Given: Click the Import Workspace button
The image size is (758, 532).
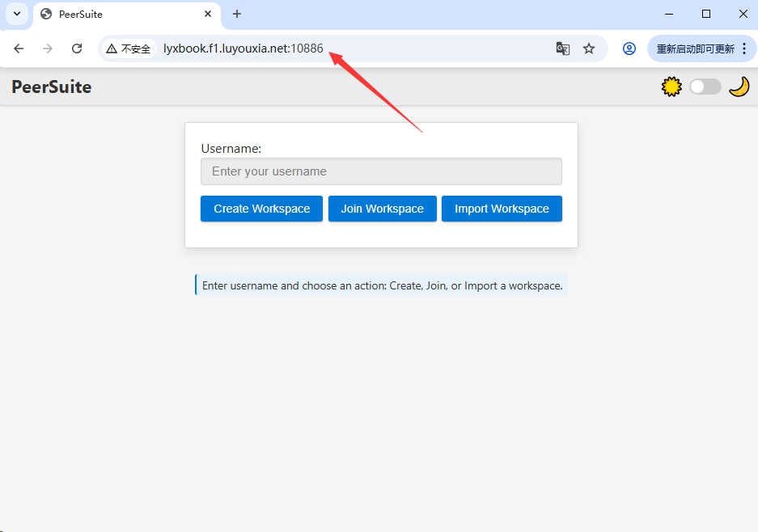Looking at the screenshot, I should coord(502,209).
